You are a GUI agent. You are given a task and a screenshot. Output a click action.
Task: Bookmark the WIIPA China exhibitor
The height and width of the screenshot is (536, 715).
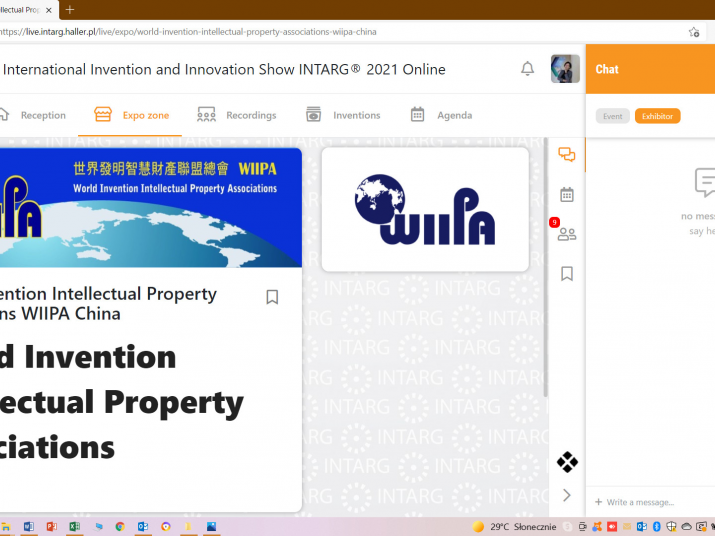pos(272,297)
